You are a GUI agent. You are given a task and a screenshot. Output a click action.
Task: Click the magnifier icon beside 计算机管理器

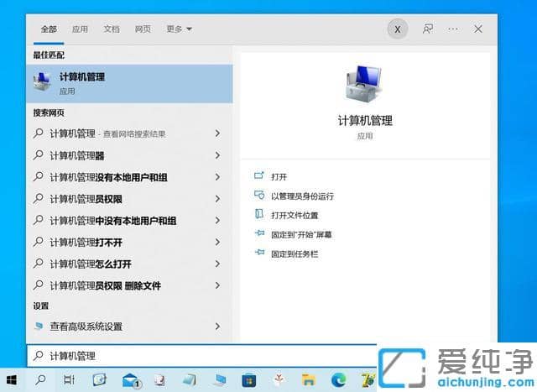pos(39,155)
